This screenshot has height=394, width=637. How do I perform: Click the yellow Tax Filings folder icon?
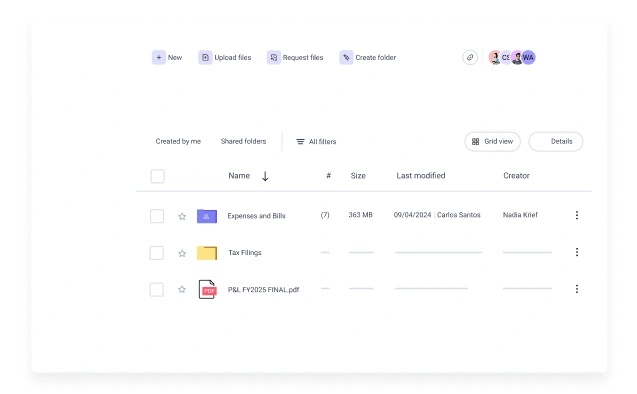[207, 253]
